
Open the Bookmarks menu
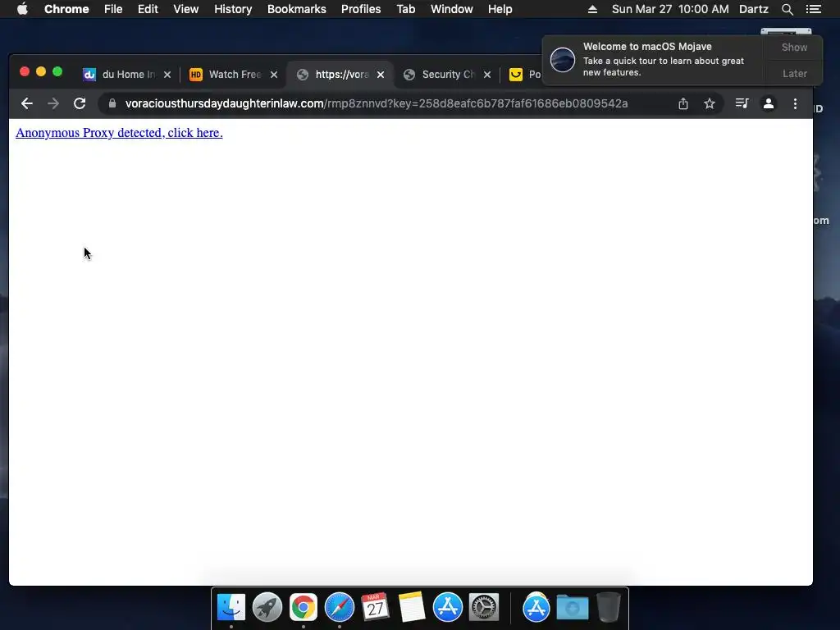(x=297, y=9)
